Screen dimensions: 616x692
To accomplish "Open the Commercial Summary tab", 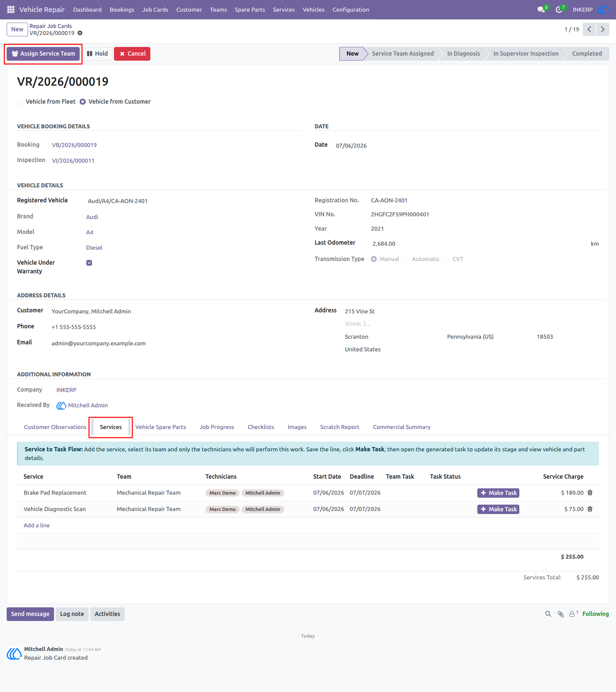I will (402, 427).
